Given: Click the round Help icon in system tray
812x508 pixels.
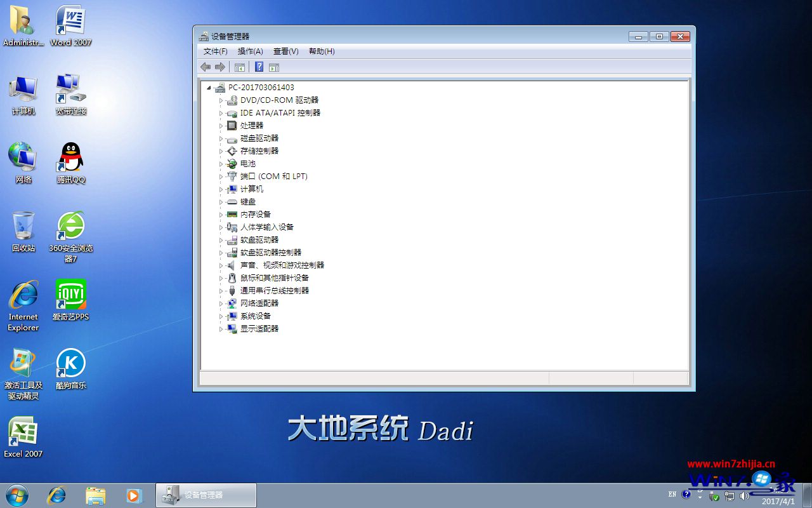Looking at the screenshot, I should [x=686, y=494].
